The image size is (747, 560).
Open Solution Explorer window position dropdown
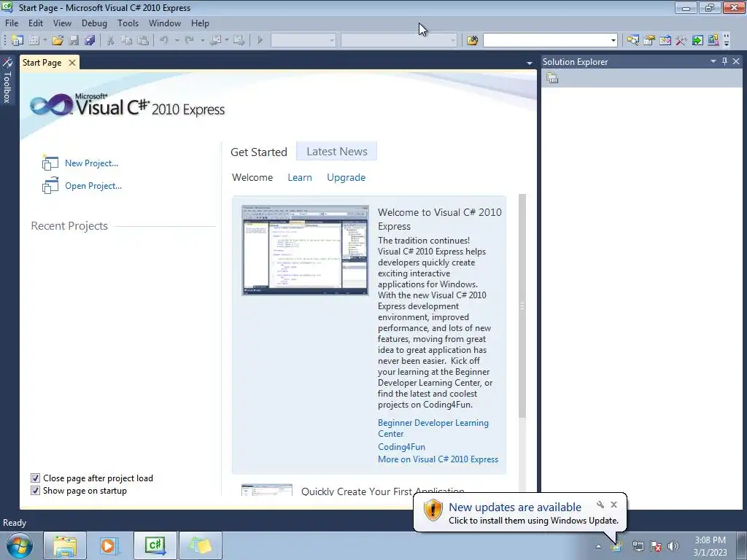[713, 61]
